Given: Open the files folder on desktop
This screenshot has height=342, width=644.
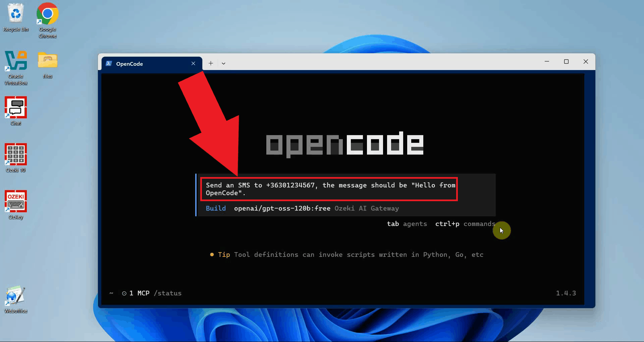Looking at the screenshot, I should (x=47, y=65).
